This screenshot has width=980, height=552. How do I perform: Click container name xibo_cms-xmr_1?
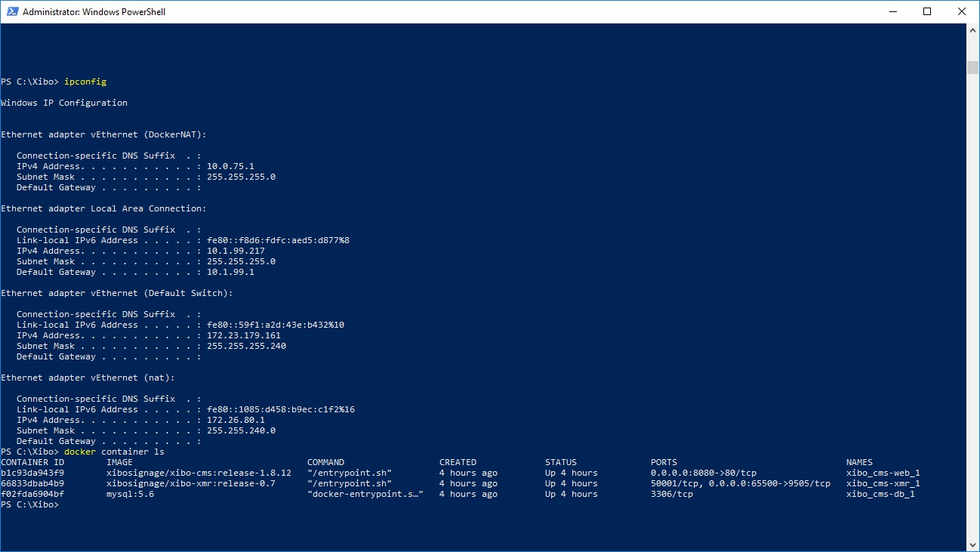(883, 483)
